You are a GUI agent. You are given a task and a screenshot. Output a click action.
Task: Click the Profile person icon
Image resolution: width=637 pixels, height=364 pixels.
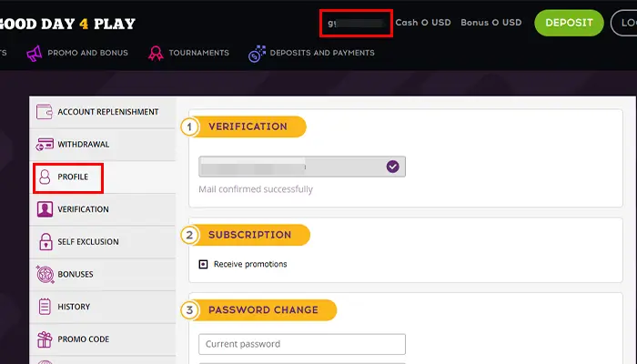click(x=45, y=177)
